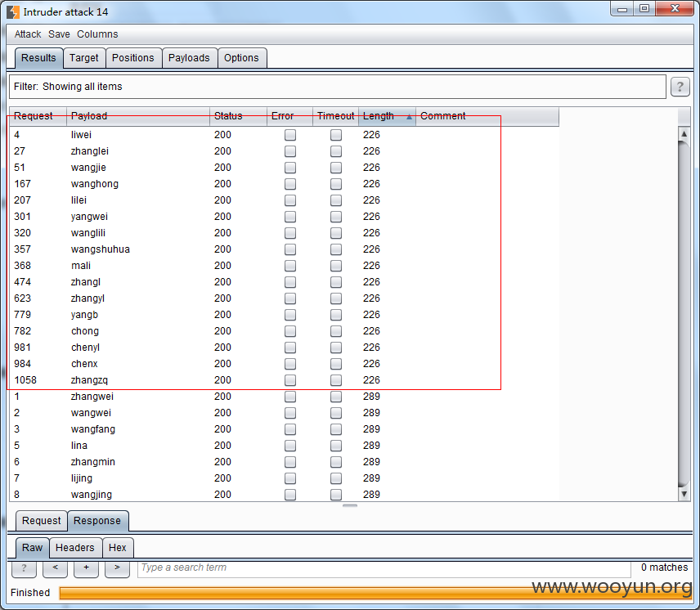This screenshot has width=700, height=610.
Task: Sort by the Error column header
Action: [x=289, y=116]
